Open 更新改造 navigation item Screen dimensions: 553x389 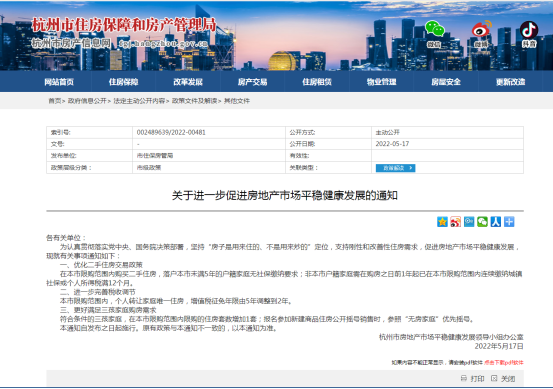pyautogui.click(x=510, y=82)
